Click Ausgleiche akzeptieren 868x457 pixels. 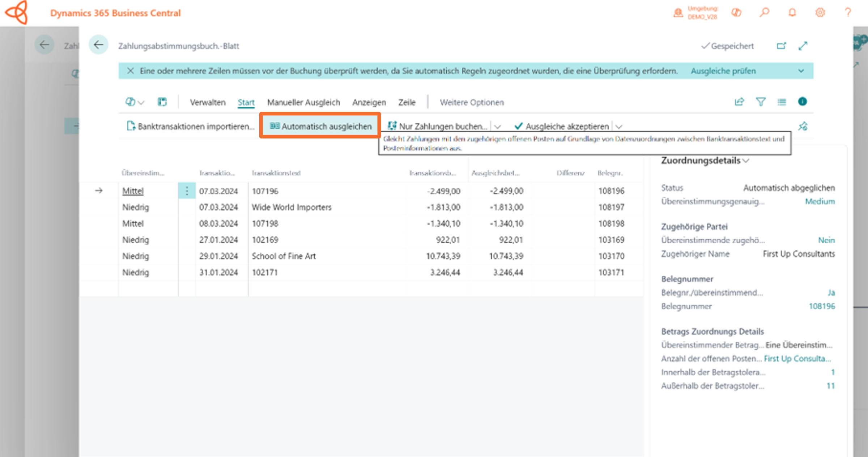(x=561, y=126)
